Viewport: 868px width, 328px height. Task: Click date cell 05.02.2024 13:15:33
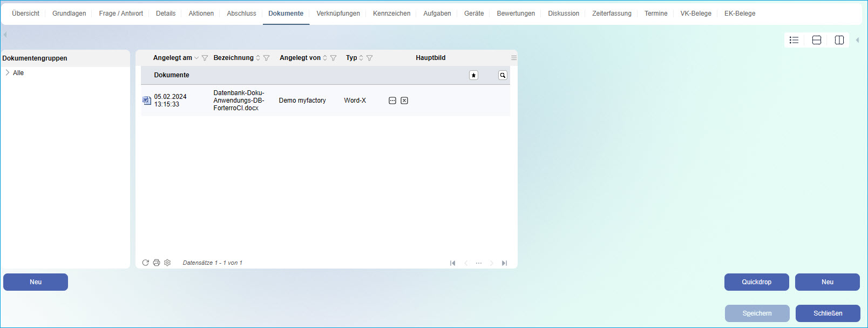click(170, 101)
